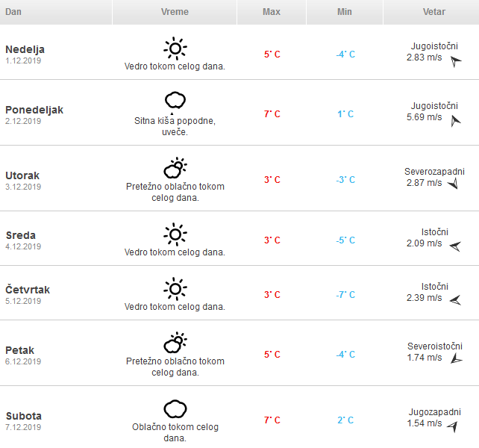Click the wind arrow for Nedelja
This screenshot has height=448, width=479.
tap(454, 63)
